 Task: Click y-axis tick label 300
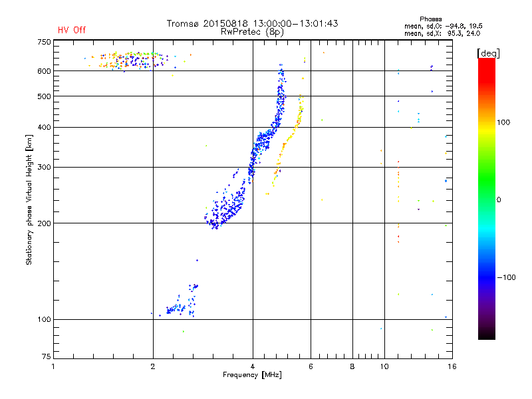[44, 168]
